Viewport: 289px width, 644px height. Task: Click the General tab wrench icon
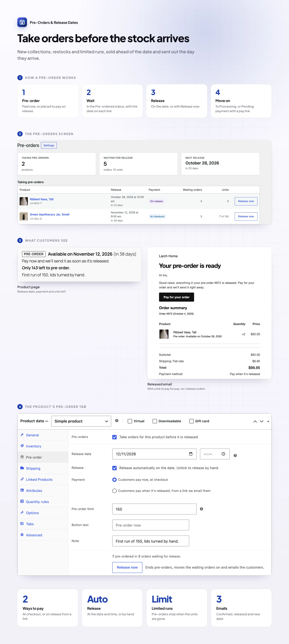click(x=22, y=435)
